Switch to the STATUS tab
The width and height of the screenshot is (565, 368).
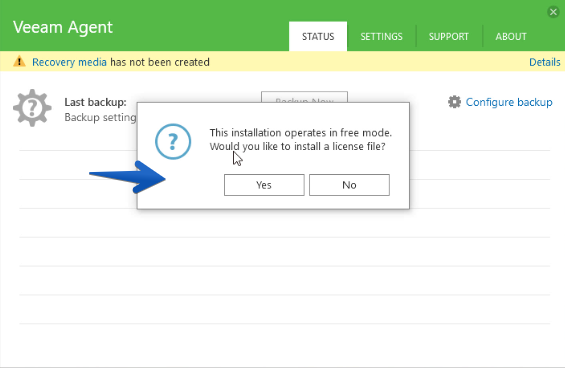(x=318, y=36)
